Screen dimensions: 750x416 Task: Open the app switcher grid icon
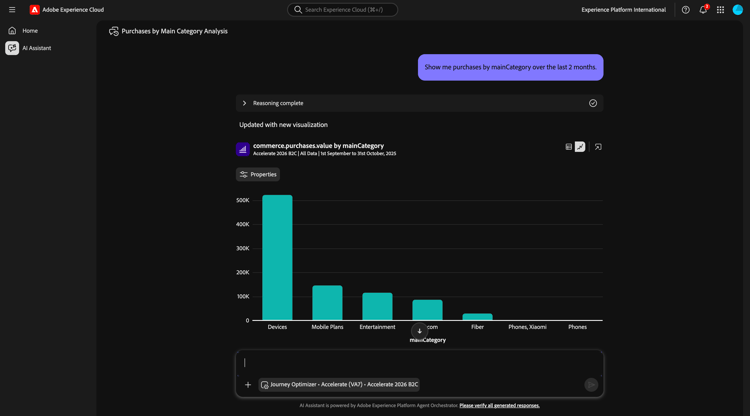[x=720, y=10]
